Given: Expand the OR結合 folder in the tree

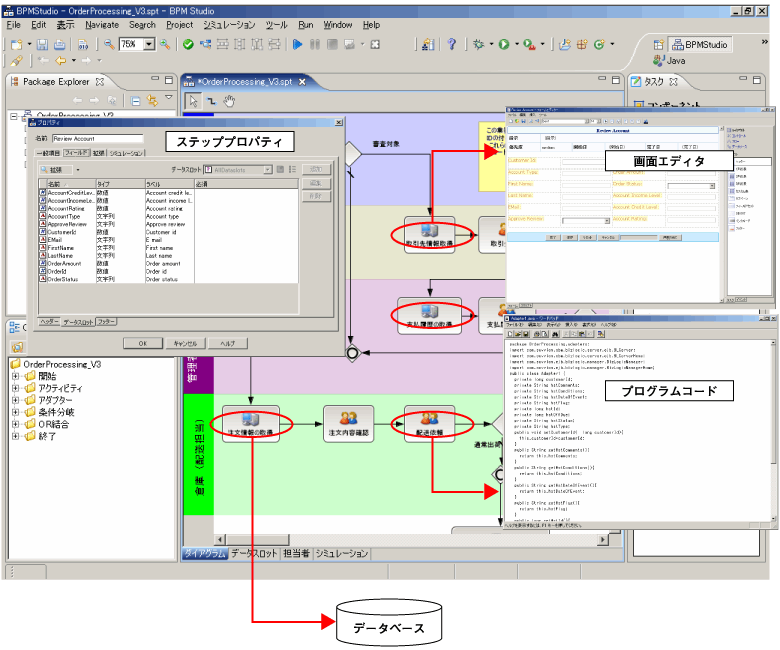Looking at the screenshot, I should 15,424.
